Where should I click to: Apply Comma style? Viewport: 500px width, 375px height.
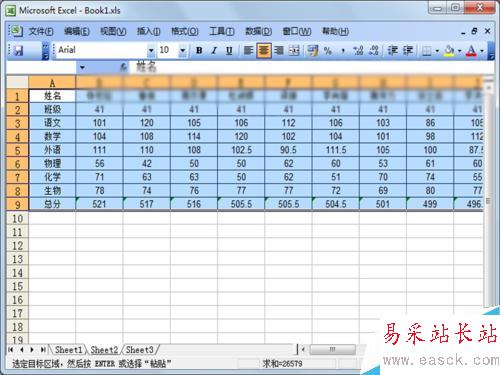(343, 51)
